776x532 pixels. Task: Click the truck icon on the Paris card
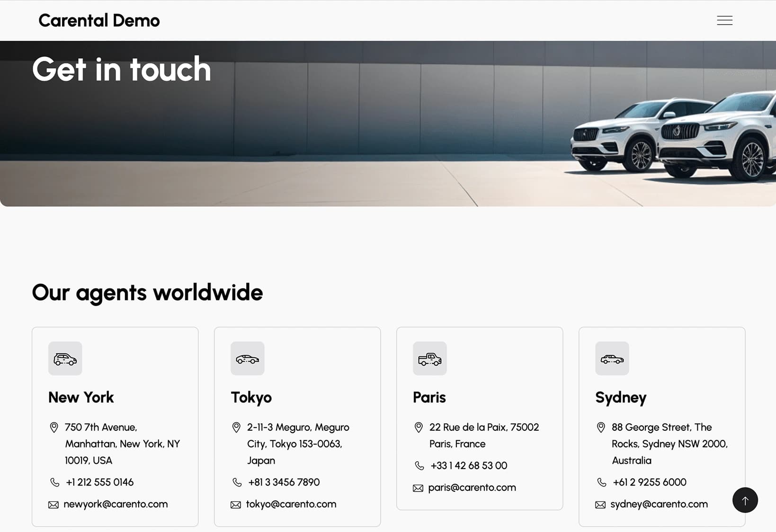(429, 359)
